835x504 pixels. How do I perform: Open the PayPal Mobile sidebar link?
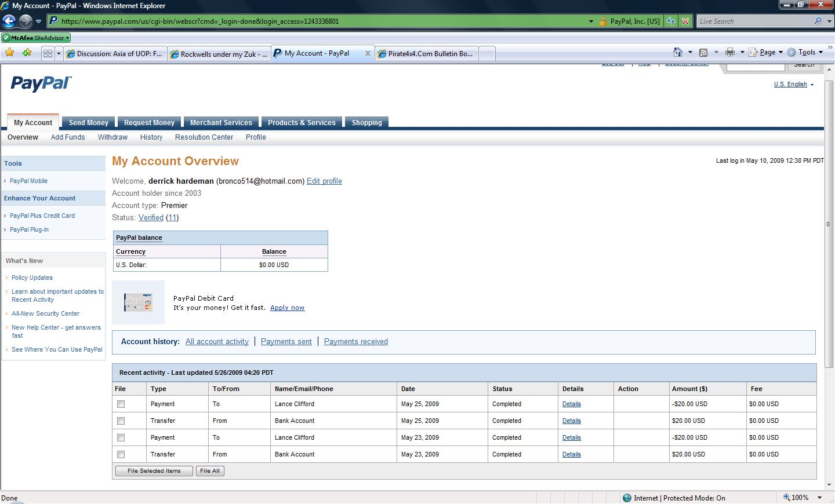[x=28, y=181]
